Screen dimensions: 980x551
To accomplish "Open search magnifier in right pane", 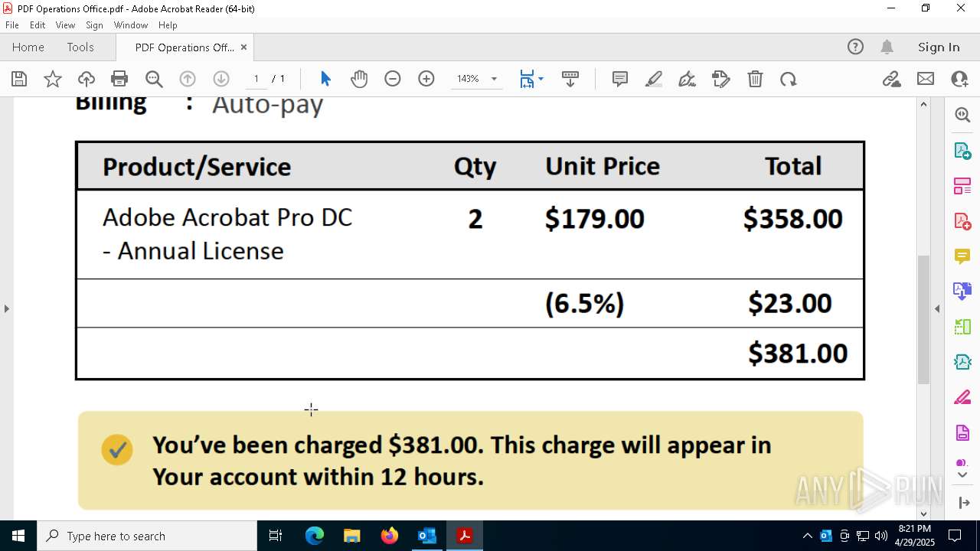I will 962,115.
